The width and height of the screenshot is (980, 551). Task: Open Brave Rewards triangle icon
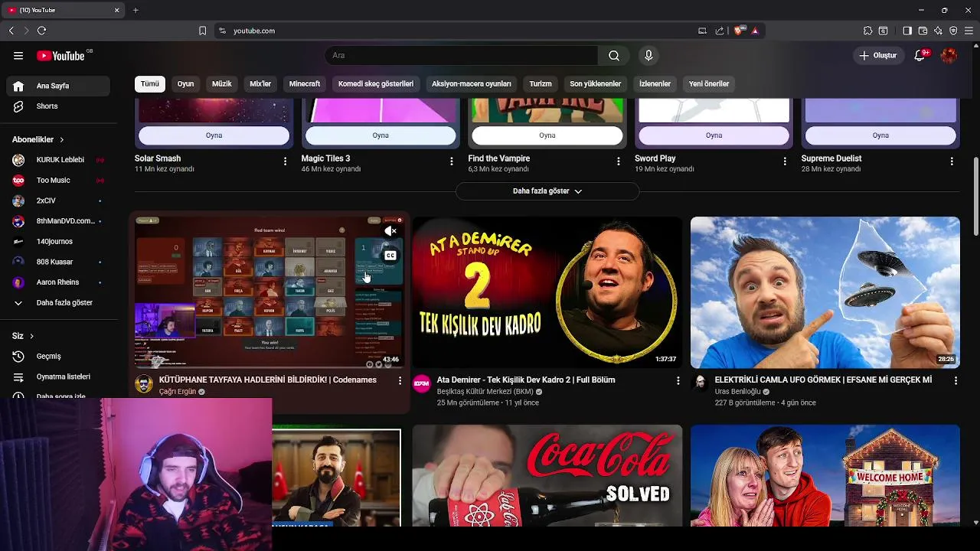(x=755, y=31)
